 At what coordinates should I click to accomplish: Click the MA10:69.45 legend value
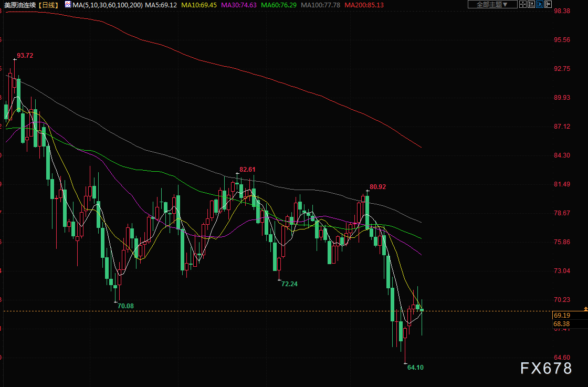pos(199,5)
